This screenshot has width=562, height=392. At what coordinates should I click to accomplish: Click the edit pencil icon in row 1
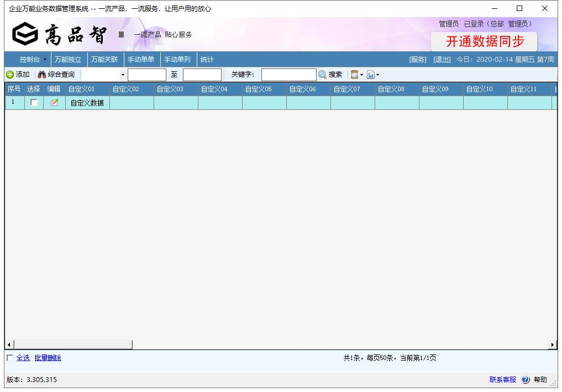pyautogui.click(x=54, y=102)
